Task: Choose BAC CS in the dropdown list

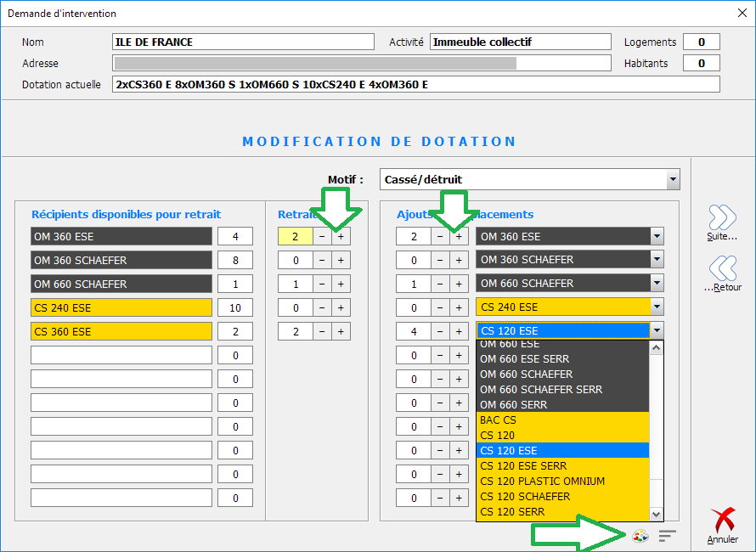Action: click(562, 420)
